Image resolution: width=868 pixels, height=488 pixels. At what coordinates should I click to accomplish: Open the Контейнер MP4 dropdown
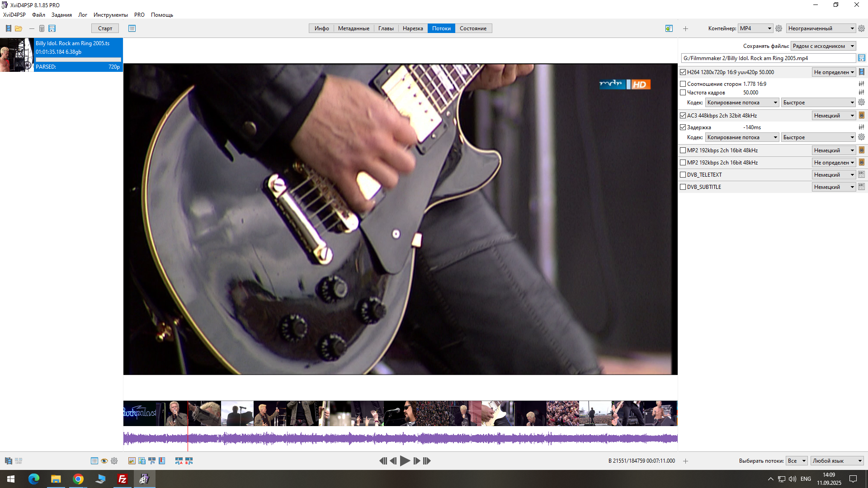click(x=755, y=28)
